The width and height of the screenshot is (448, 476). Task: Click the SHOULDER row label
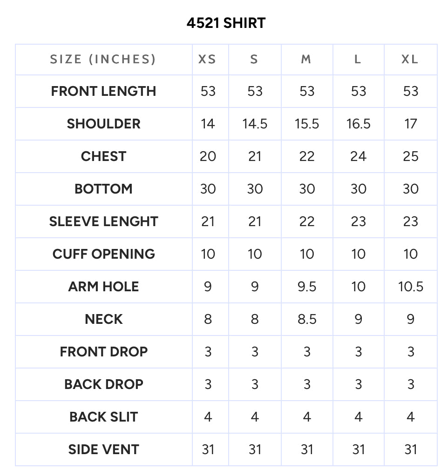coord(103,124)
